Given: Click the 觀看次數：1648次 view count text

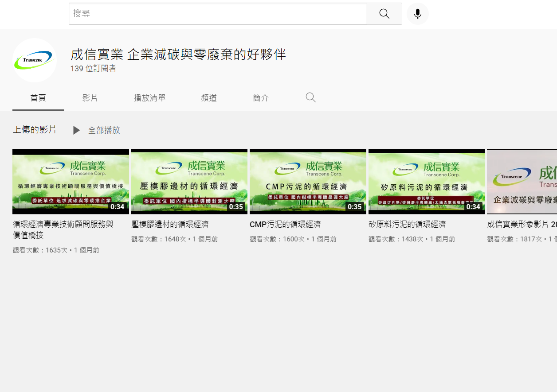Looking at the screenshot, I should coord(158,239).
